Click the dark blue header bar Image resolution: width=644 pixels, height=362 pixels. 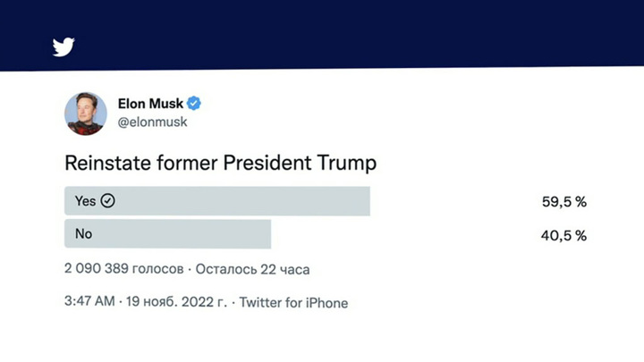click(322, 35)
